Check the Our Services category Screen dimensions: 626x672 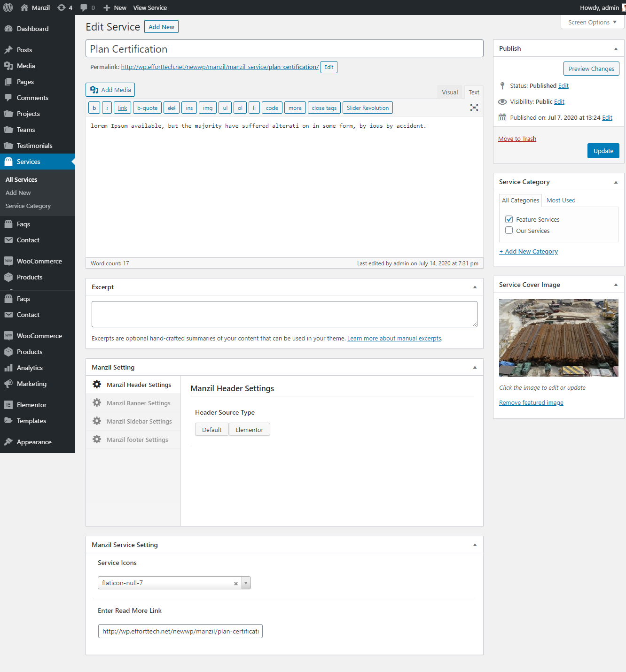[x=509, y=231]
